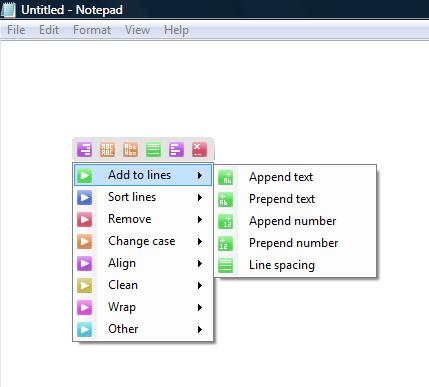The height and width of the screenshot is (387, 429).
Task: Select the Add to lines menu label
Action: [139, 175]
